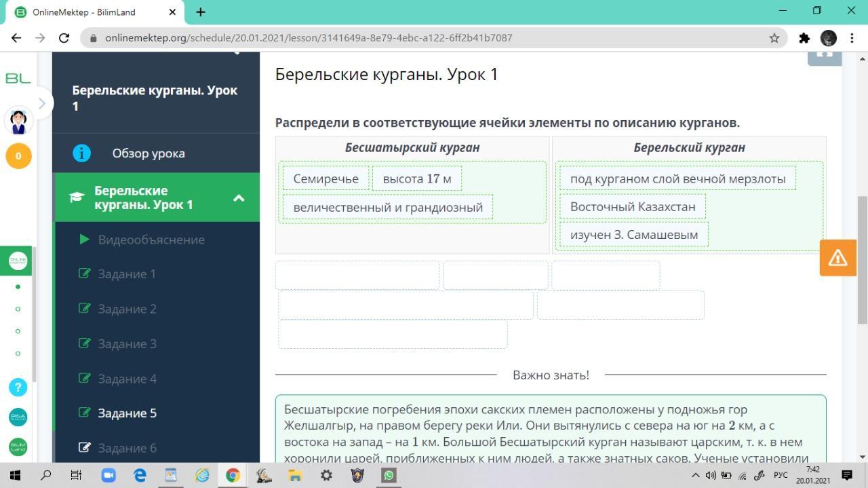Click the blue info icon beside Обзор урока
This screenshot has width=868, height=488.
[81, 153]
